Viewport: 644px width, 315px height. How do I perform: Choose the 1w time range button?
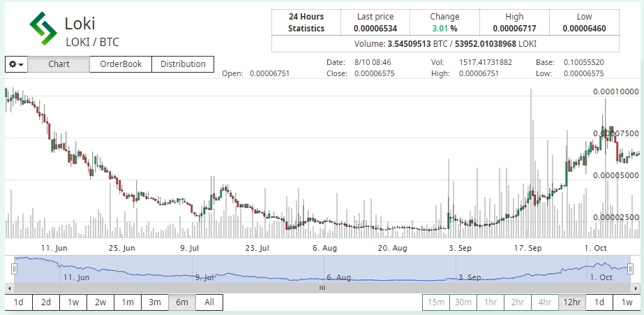click(x=73, y=302)
